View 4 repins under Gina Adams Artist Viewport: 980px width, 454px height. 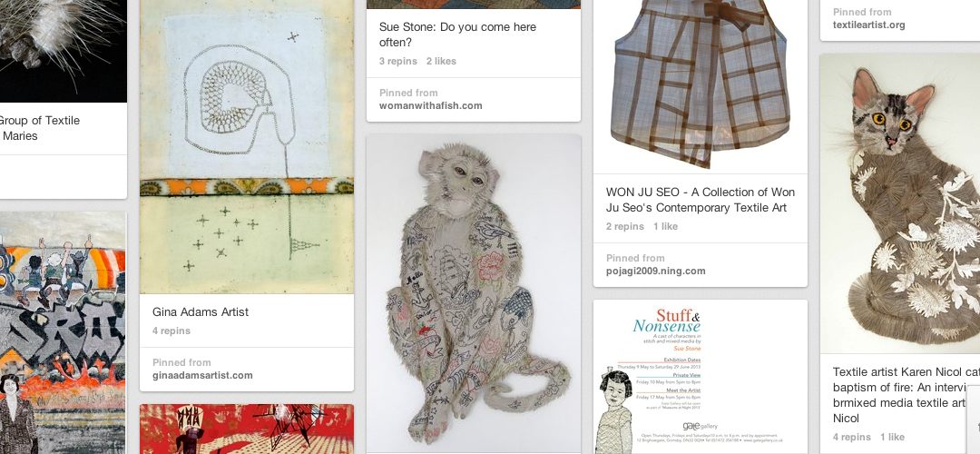(x=171, y=331)
